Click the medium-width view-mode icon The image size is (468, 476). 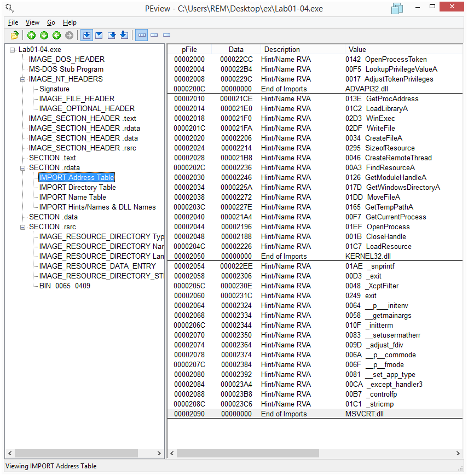click(x=154, y=35)
